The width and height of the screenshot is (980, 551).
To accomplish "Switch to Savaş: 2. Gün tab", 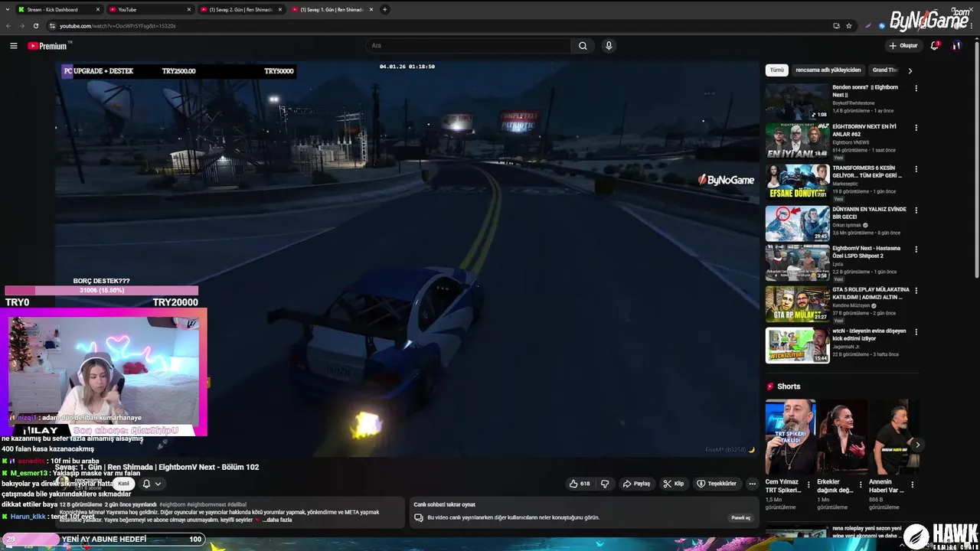I will [240, 10].
